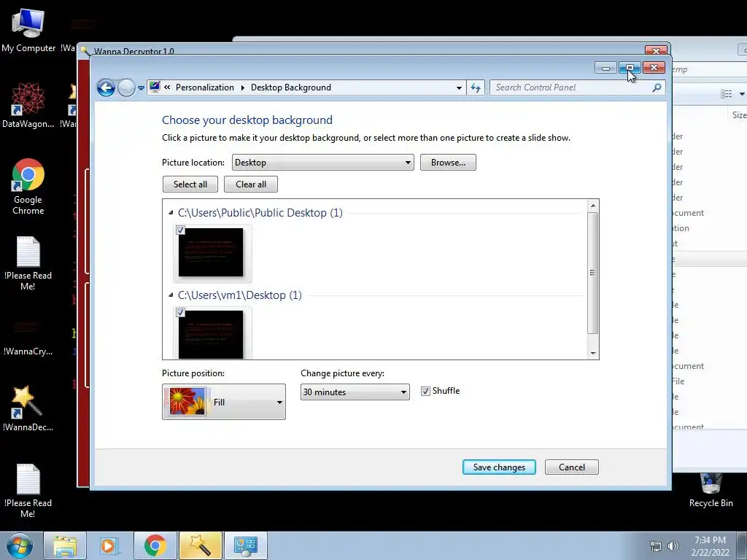
Task: Switch to Control Panel taskbar item
Action: 245,545
